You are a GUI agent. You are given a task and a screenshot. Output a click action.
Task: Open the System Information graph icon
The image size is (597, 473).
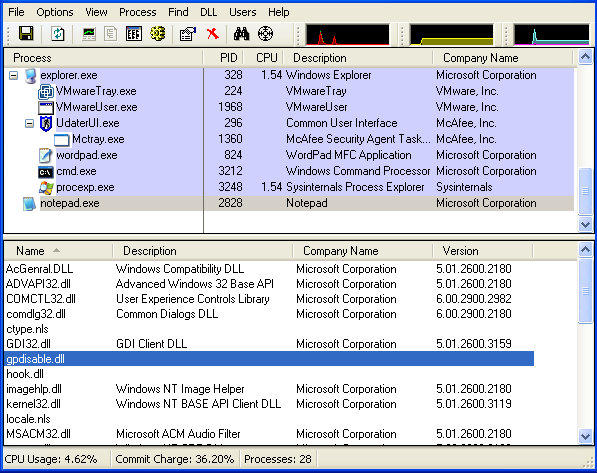89,34
